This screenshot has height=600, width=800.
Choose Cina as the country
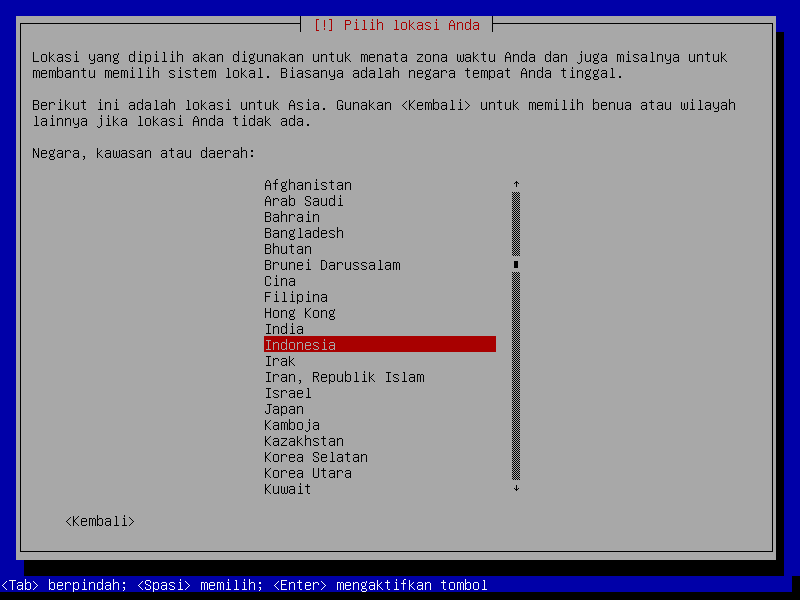pyautogui.click(x=280, y=281)
